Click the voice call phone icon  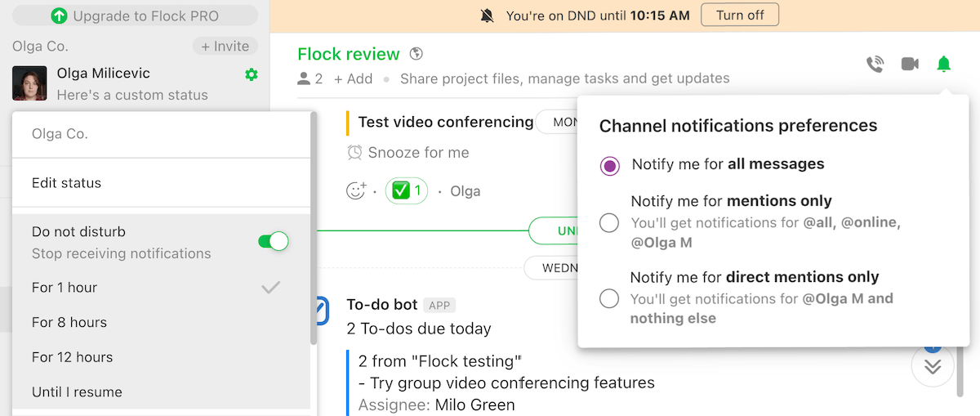875,65
